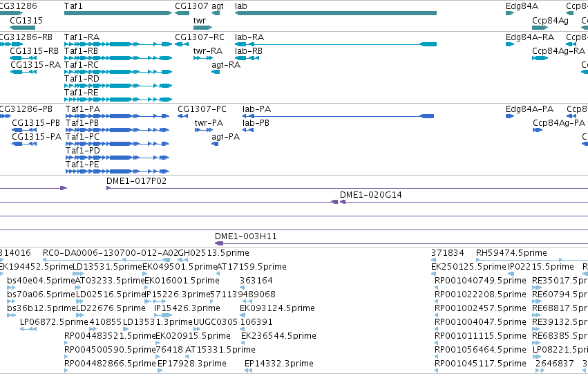588x374 pixels.
Task: Click the Edg84A-PA protein label
Action: (529, 109)
